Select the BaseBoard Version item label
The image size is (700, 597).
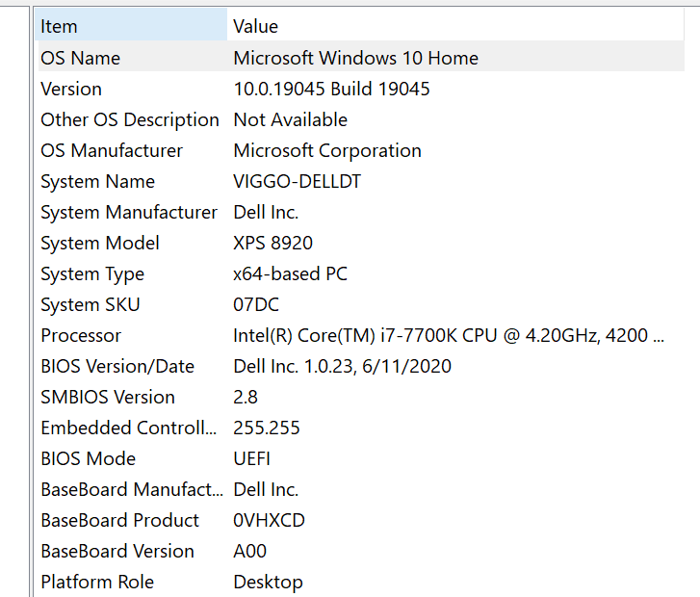[117, 551]
